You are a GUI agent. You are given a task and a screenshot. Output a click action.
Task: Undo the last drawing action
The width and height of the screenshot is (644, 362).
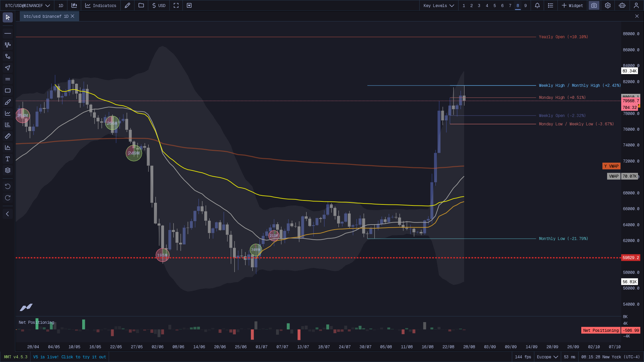(x=8, y=186)
